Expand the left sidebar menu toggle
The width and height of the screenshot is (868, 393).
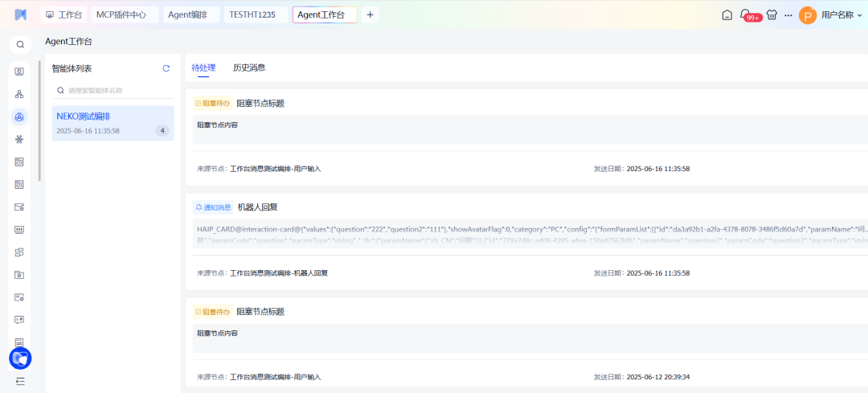click(x=20, y=381)
